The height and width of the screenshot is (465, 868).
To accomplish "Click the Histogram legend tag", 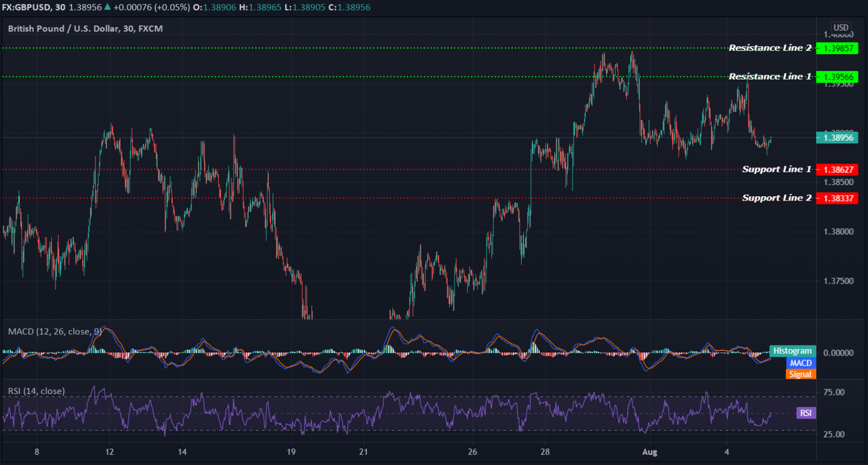I will coord(792,351).
